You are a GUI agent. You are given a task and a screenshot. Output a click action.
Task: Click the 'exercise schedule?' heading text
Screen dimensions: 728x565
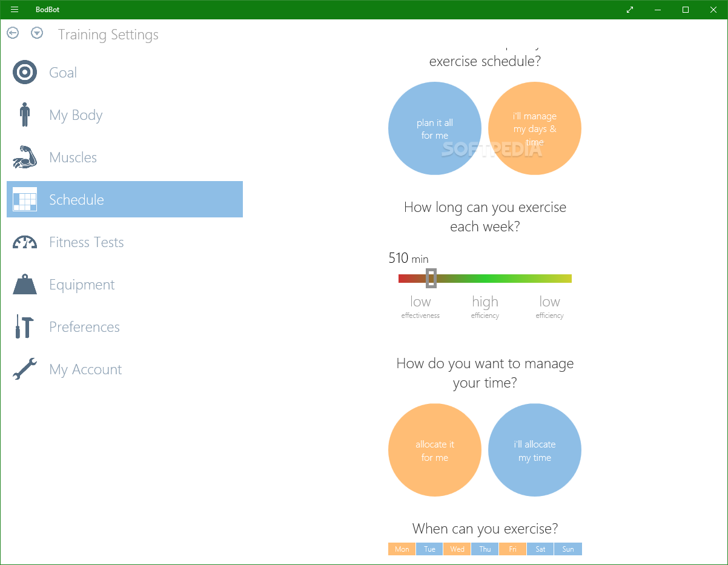(x=485, y=61)
